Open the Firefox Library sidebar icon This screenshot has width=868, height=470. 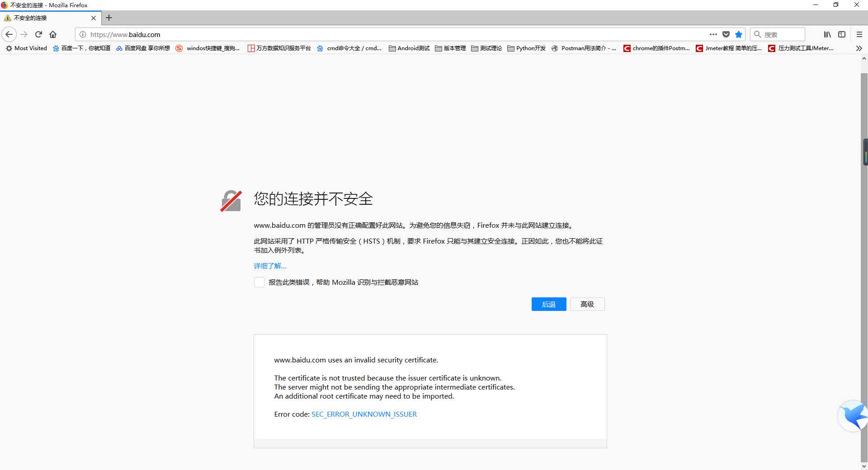pos(827,34)
